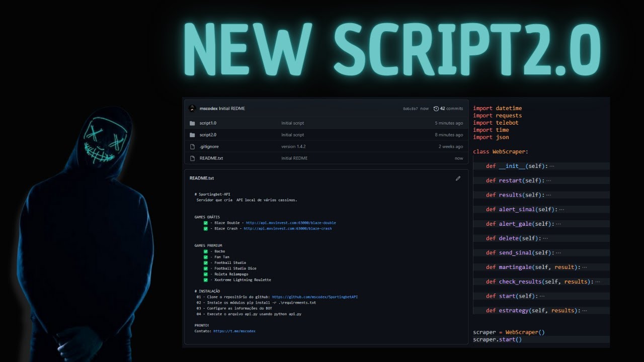Toggle the Fan Tan checkmark
Screen dimensions: 644x362
coord(206,257)
